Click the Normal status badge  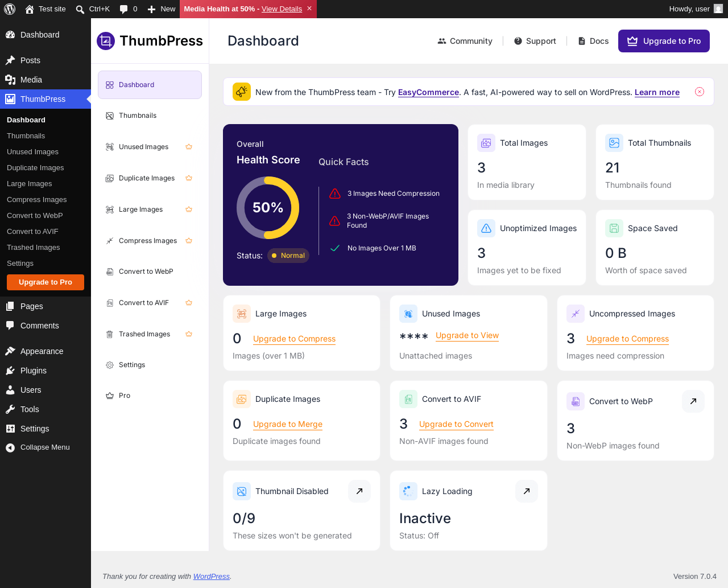(x=288, y=256)
